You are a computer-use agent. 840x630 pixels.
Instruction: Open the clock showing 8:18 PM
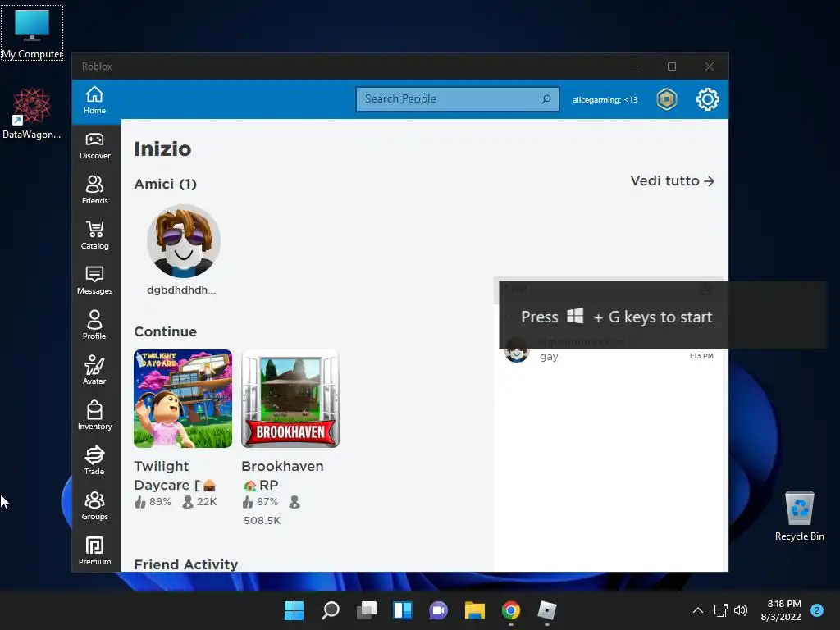click(781, 610)
